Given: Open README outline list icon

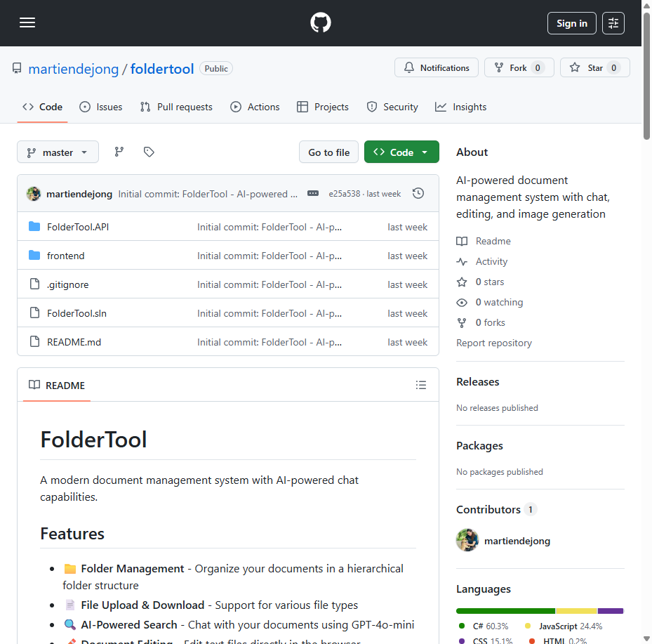Looking at the screenshot, I should 421,385.
